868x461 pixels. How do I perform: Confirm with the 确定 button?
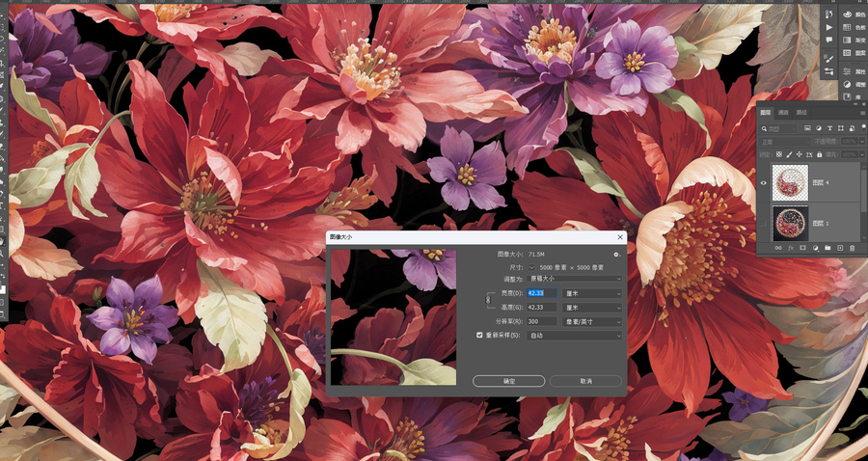[x=508, y=381]
